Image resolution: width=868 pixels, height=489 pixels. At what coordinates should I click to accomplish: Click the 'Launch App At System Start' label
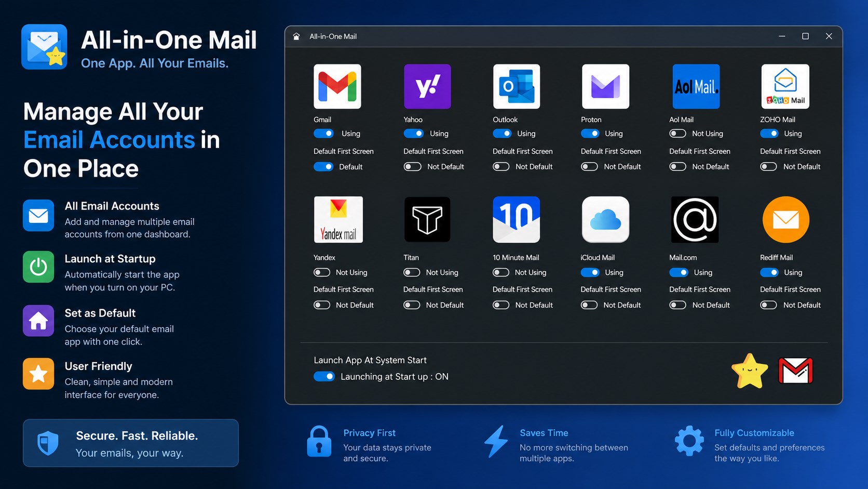click(370, 360)
